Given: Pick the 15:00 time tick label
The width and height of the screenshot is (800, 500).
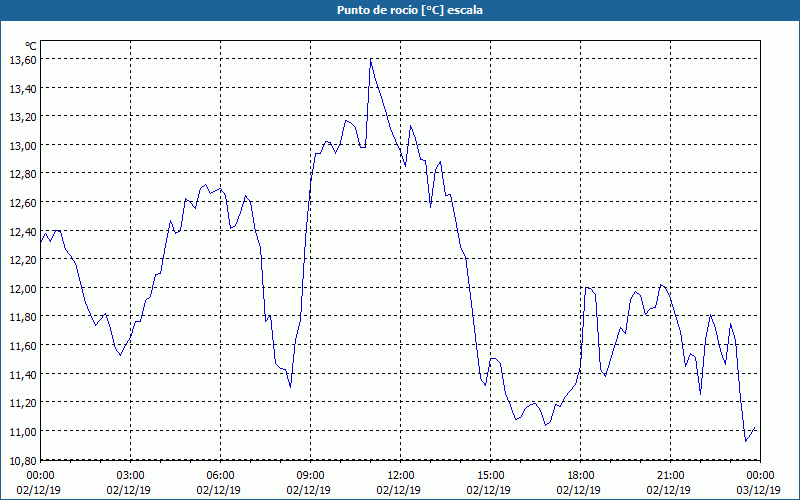Looking at the screenshot, I should [490, 476].
